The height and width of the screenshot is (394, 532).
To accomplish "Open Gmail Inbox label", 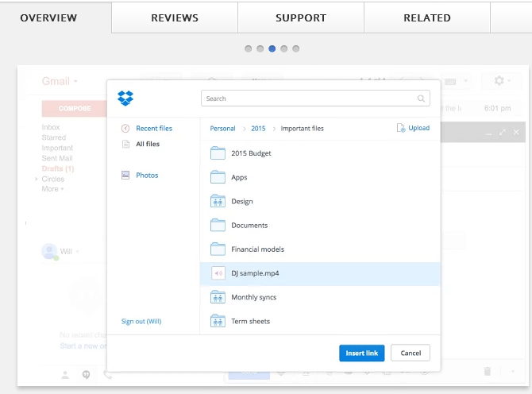I will [51, 127].
